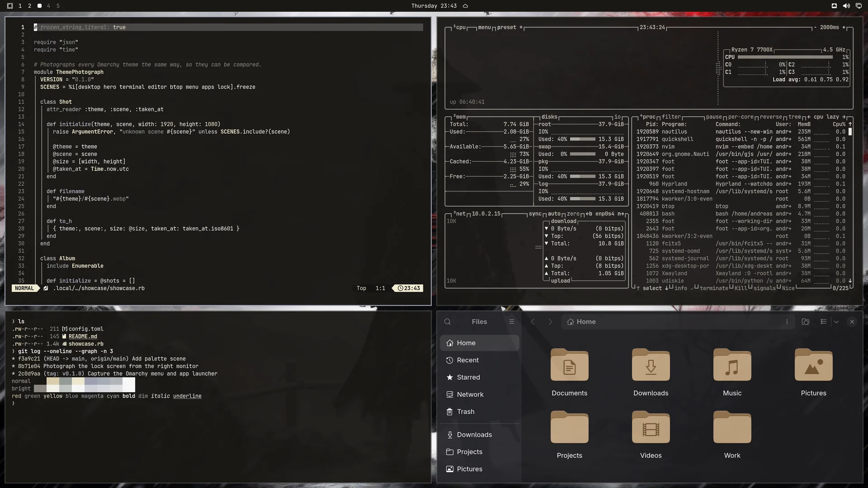The image size is (868, 488).
Task: Toggle list view in Files
Action: coord(823,322)
